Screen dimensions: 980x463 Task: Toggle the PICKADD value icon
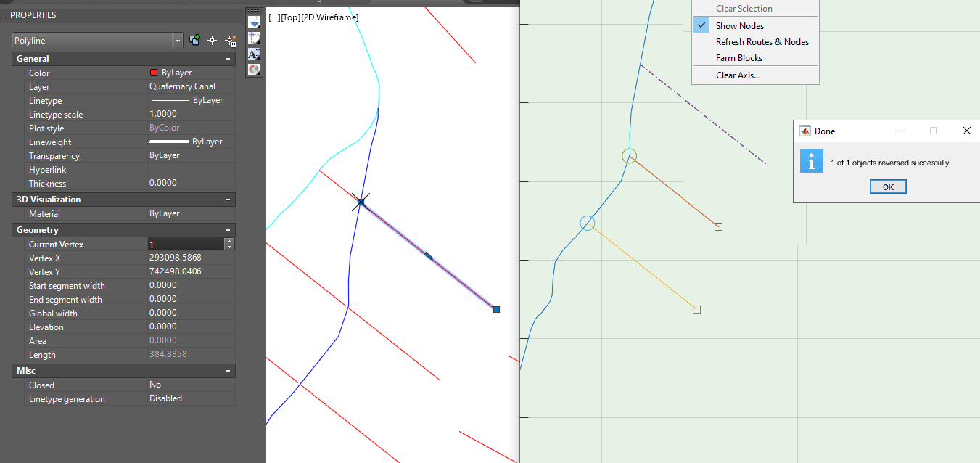[x=194, y=41]
